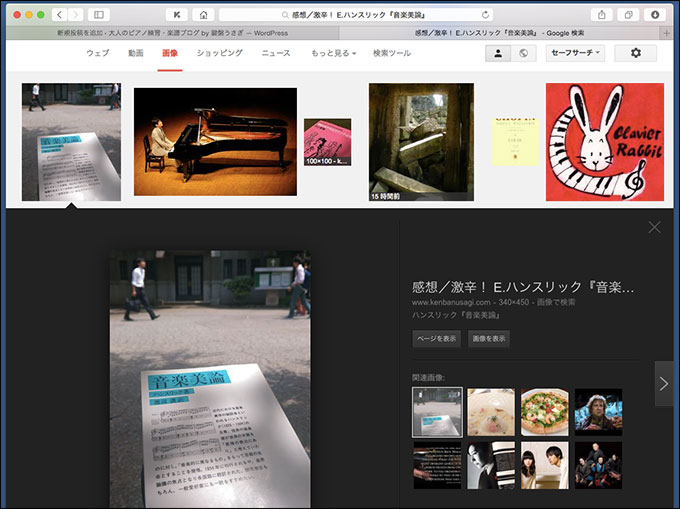Select personal results person toggle
This screenshot has height=509, width=680.
pyautogui.click(x=498, y=53)
